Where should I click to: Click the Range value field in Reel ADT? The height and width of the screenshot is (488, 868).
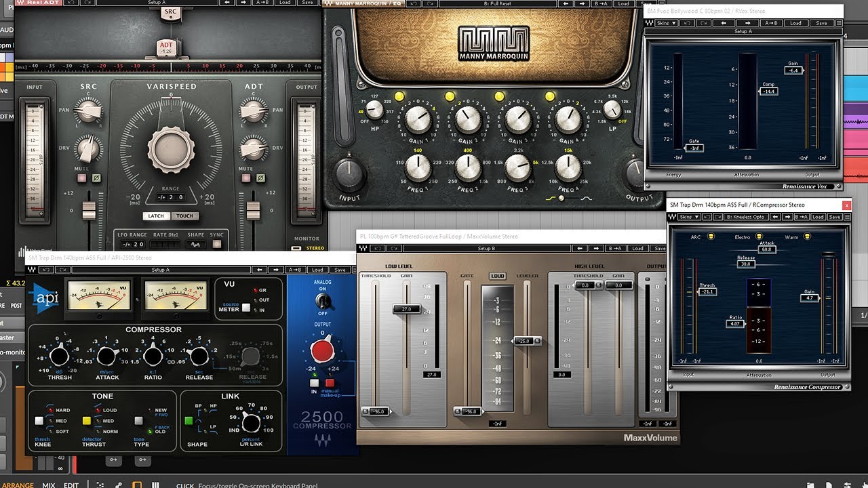point(171,197)
